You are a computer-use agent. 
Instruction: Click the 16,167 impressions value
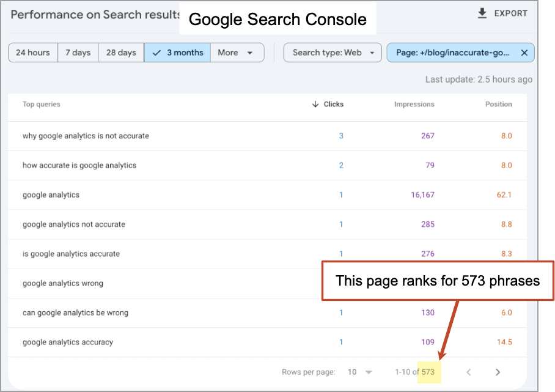click(422, 194)
